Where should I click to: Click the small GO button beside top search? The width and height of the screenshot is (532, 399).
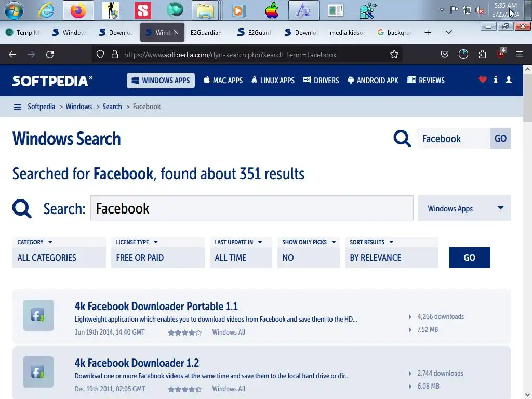coord(500,138)
